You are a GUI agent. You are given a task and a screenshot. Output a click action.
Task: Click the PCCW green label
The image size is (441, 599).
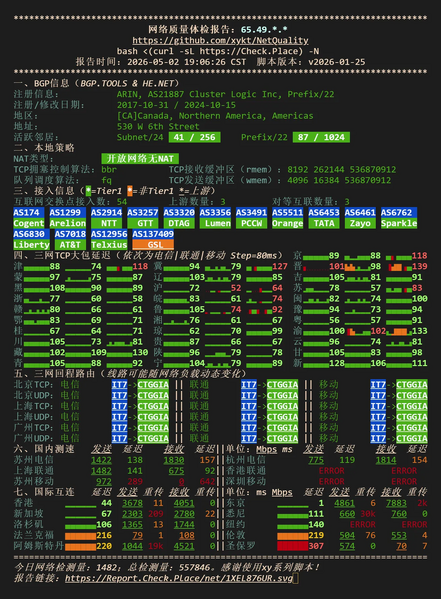tap(251, 223)
